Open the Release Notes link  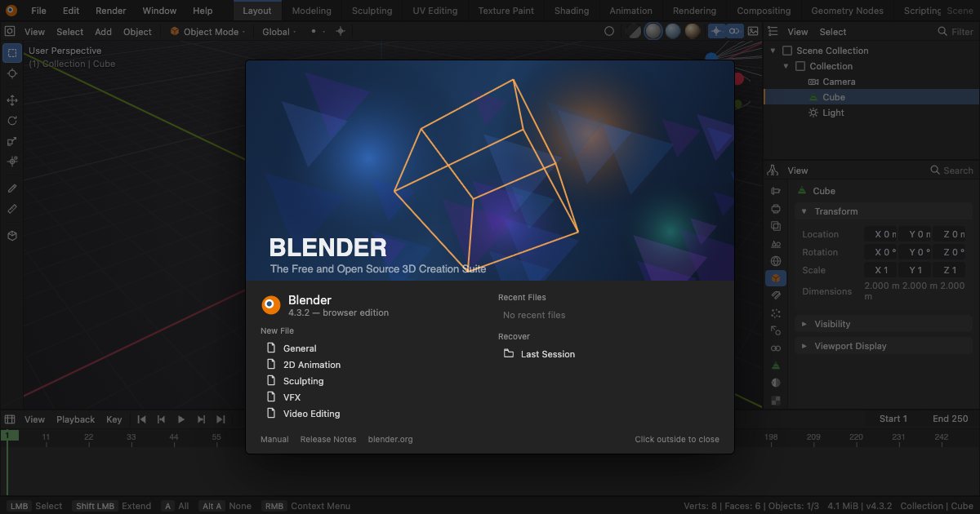[328, 439]
